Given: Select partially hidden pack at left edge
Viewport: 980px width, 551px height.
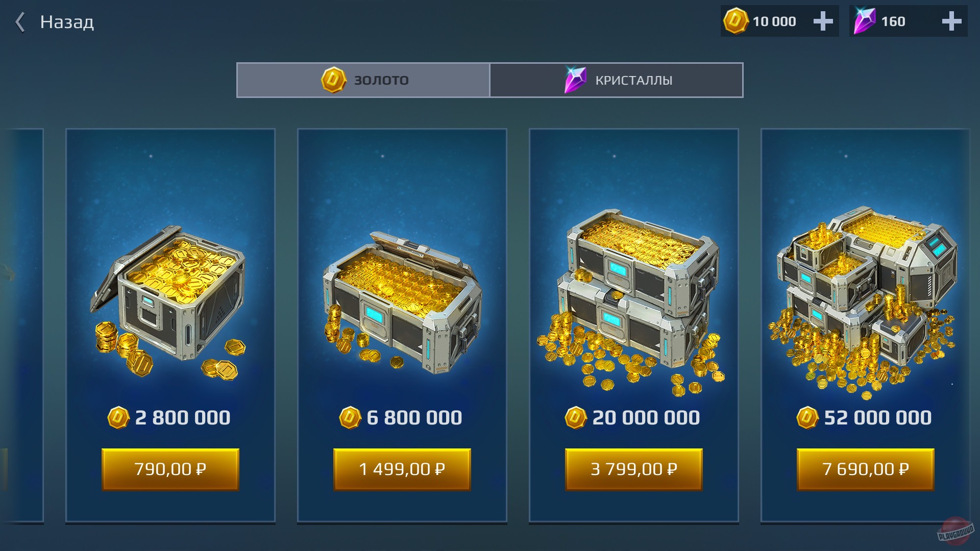Looking at the screenshot, I should (22, 325).
